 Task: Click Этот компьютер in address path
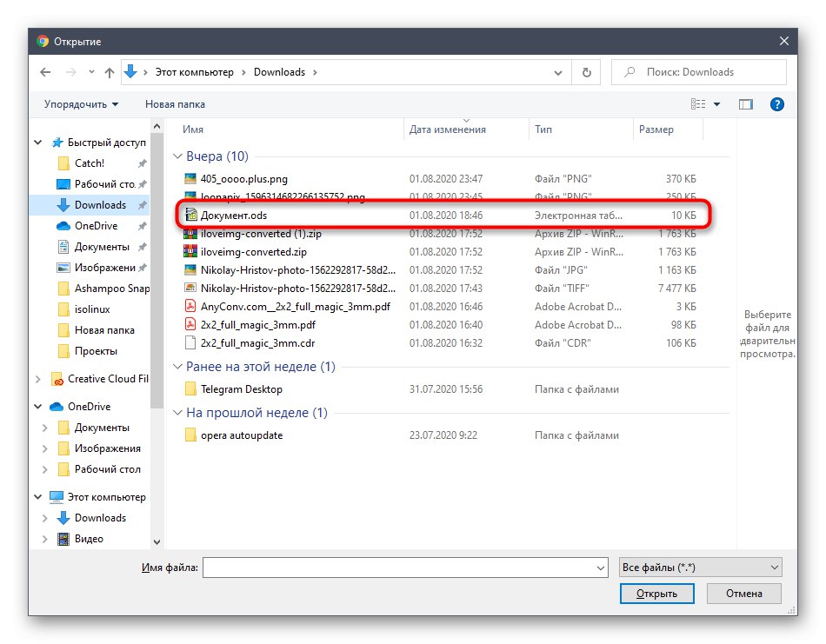coord(194,72)
